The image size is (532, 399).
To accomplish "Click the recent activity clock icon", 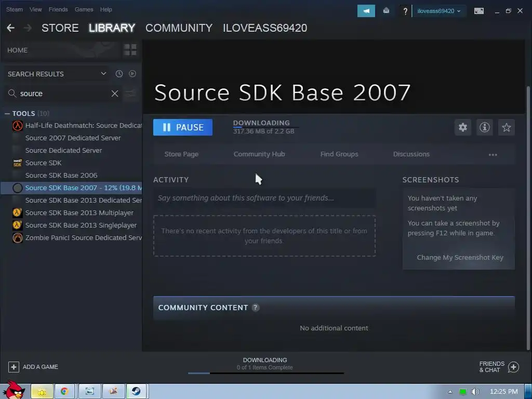I will 119,74.
